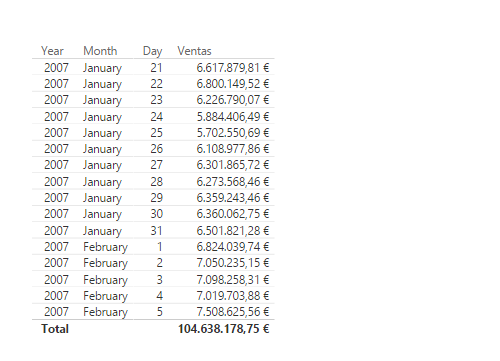500x361 pixels.
Task: Click the 6.108.977,86 € cell
Action: pos(233,149)
